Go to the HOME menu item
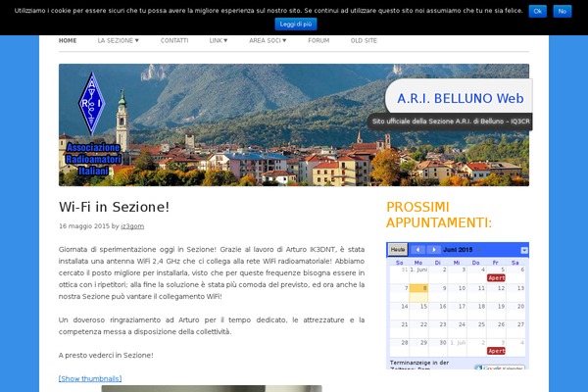Image resolution: width=588 pixels, height=392 pixels. [x=68, y=40]
